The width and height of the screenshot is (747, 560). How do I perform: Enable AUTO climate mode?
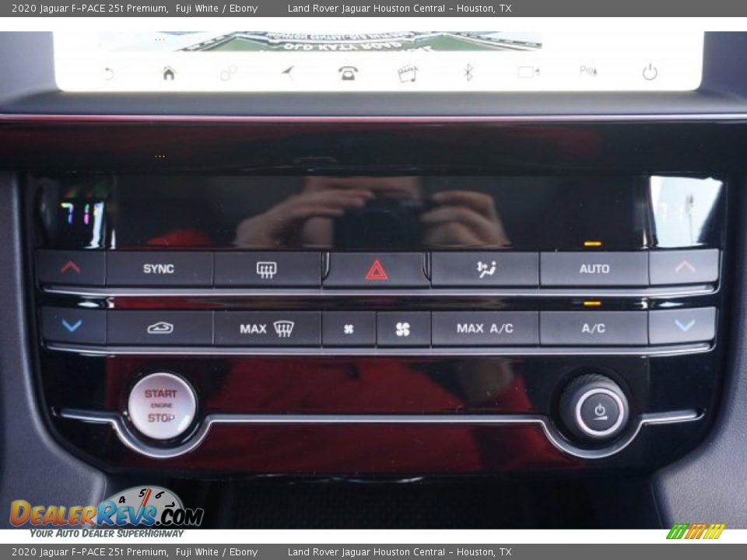click(594, 269)
